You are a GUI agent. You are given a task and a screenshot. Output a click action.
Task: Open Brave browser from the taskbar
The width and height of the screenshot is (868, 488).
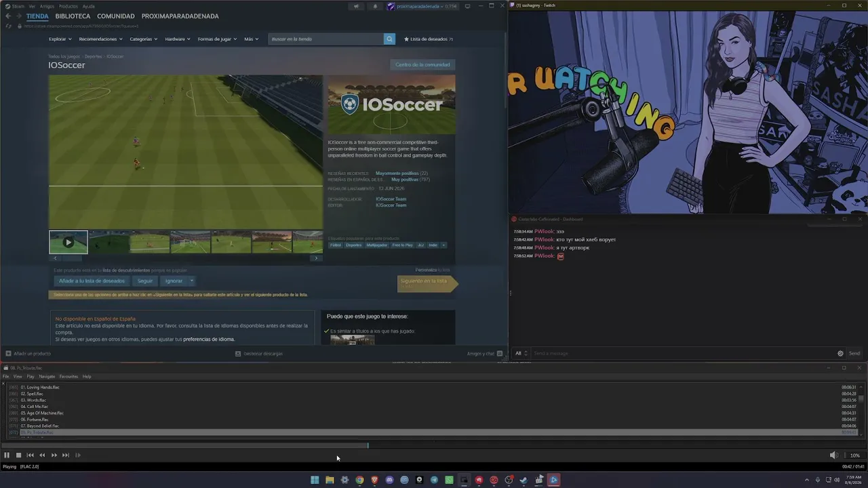374,480
